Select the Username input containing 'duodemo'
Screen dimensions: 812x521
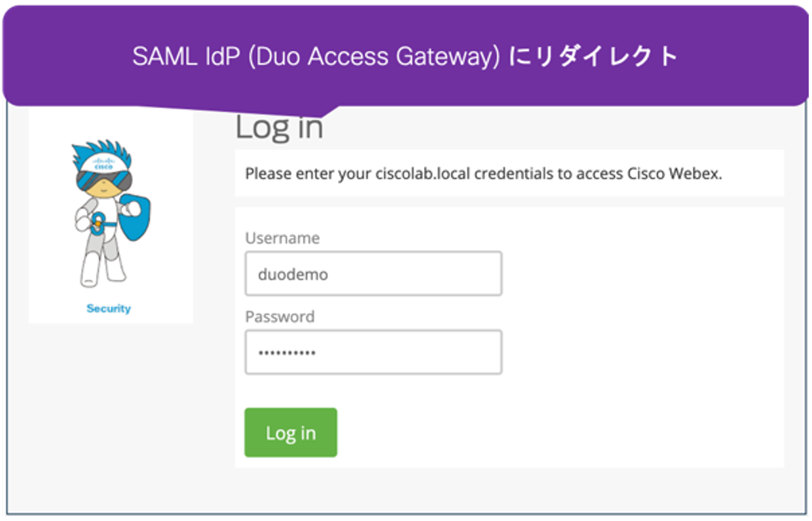tap(373, 273)
